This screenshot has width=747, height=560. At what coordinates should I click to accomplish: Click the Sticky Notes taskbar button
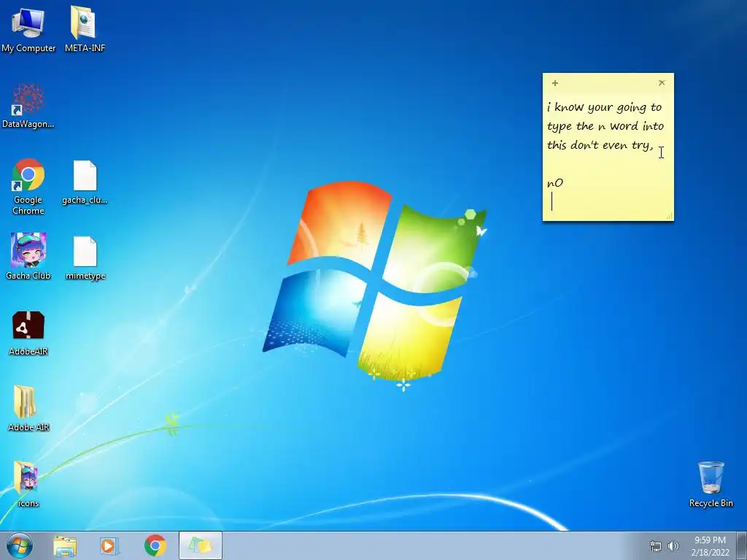[201, 545]
